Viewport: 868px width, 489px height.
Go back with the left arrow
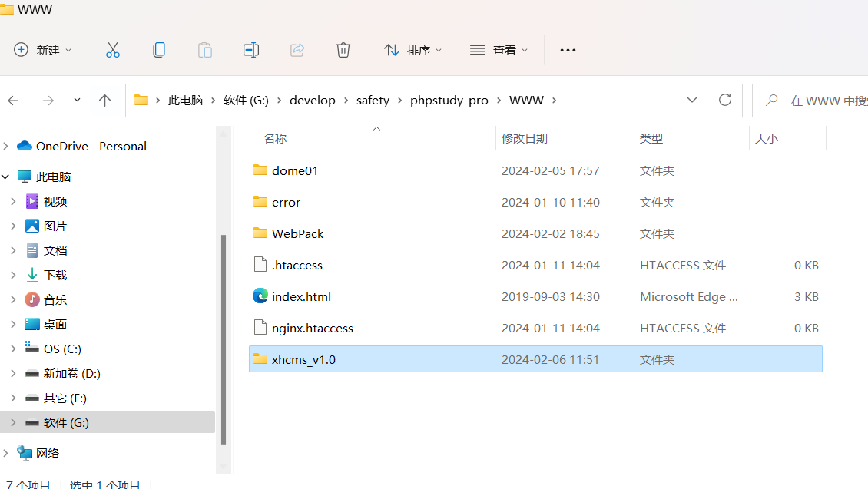[13, 101]
